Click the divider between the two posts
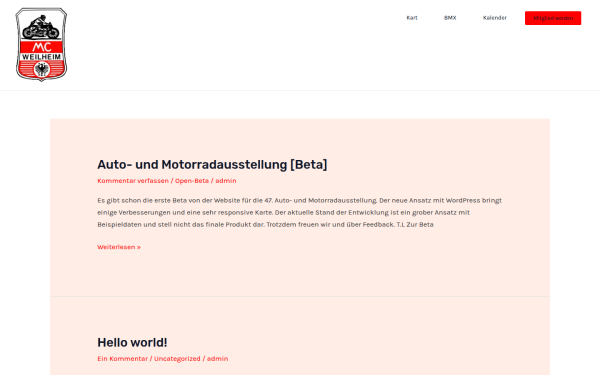 click(x=300, y=296)
